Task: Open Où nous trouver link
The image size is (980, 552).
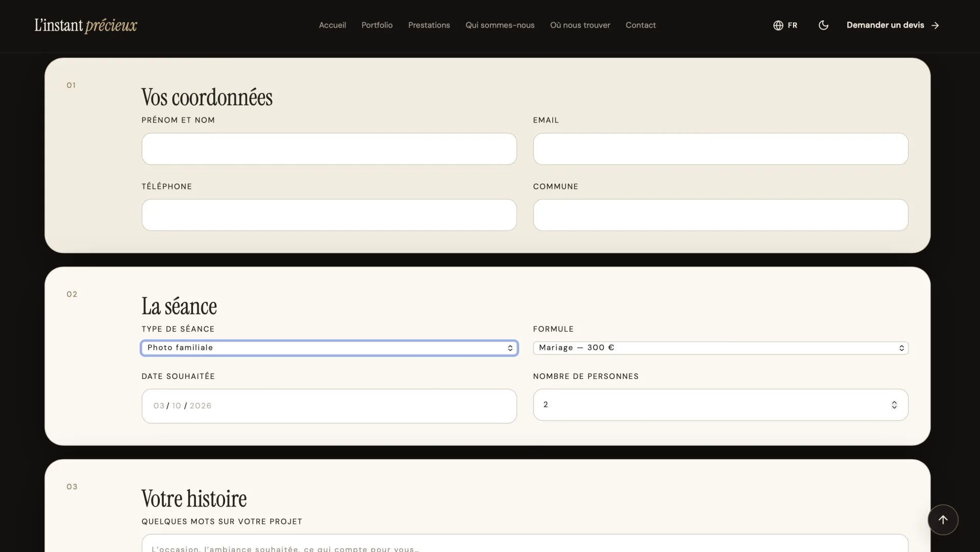Action: [580, 25]
